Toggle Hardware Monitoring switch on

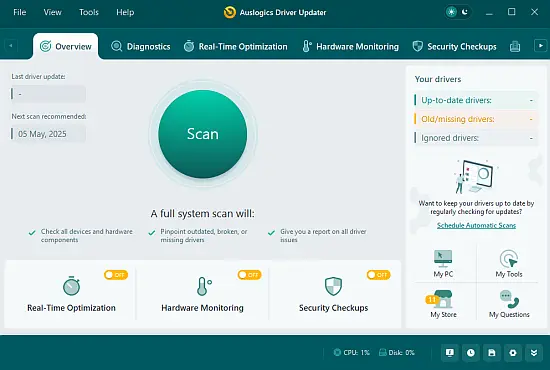(x=249, y=275)
